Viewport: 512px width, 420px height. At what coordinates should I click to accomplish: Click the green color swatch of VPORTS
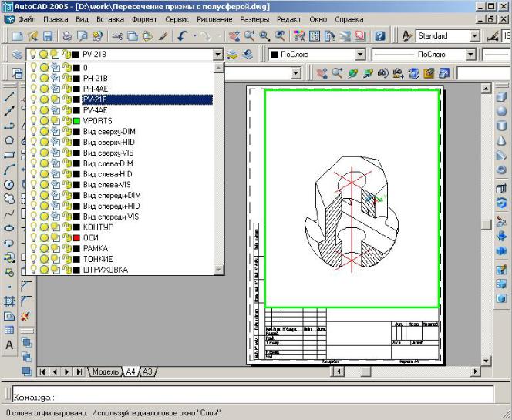(x=77, y=121)
